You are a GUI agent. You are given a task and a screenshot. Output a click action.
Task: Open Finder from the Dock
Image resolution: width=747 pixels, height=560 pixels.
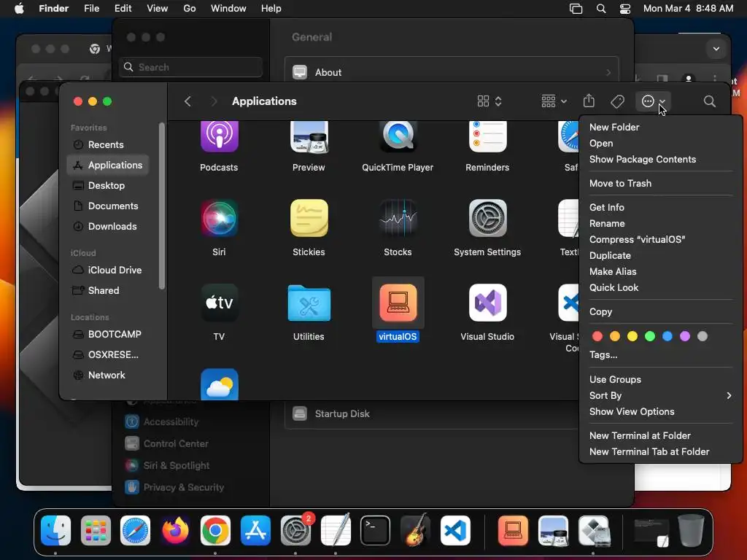tap(55, 530)
